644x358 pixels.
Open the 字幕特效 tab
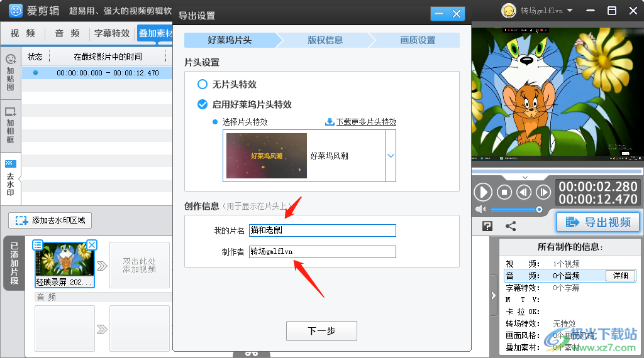click(112, 33)
